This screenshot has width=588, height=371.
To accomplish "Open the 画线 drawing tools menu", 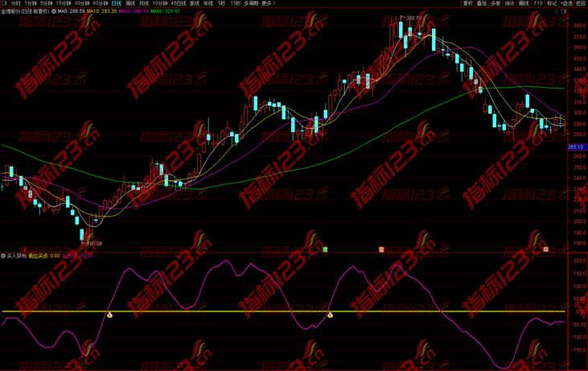I will pos(524,3).
